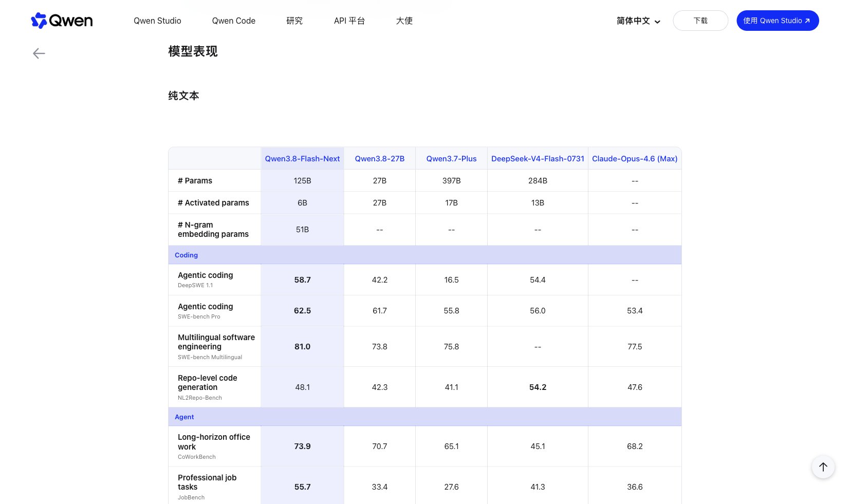
Task: Click the 45.1 score cell
Action: [x=538, y=446]
